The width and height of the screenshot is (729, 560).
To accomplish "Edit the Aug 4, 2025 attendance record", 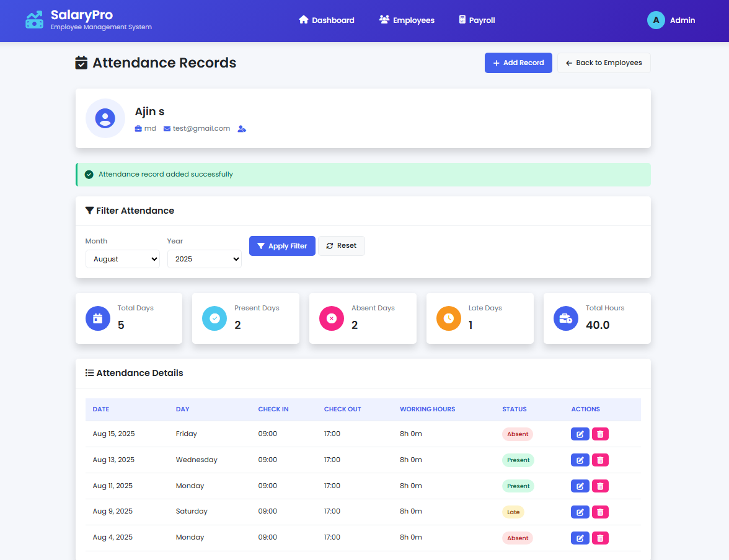I will (580, 538).
